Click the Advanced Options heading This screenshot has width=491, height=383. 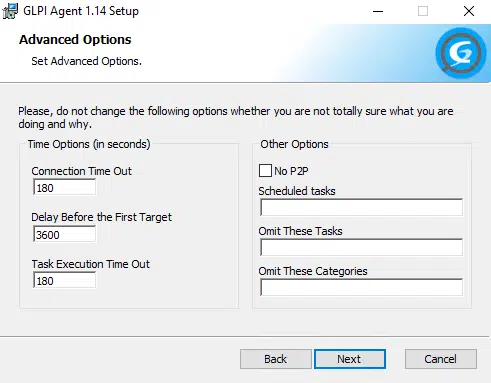click(x=75, y=40)
